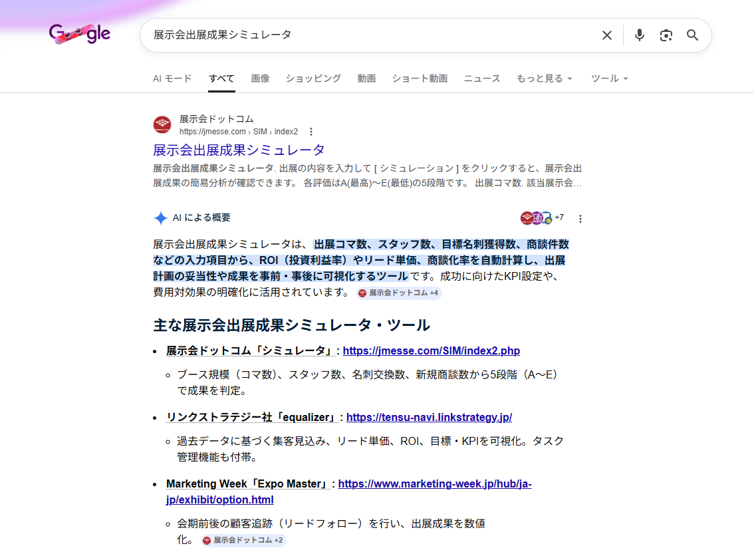Switch to 画像 tab
This screenshot has height=560, width=754.
(x=260, y=78)
